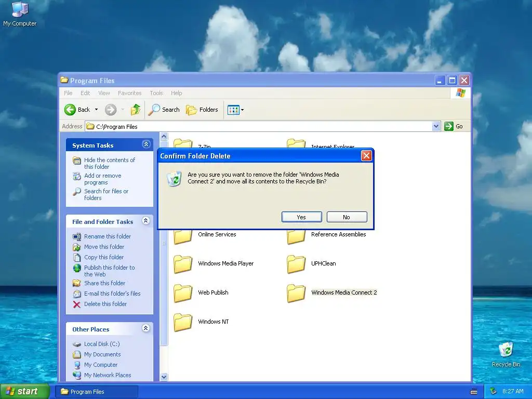Maximize the Program Files window
The height and width of the screenshot is (399, 532).
(452, 81)
